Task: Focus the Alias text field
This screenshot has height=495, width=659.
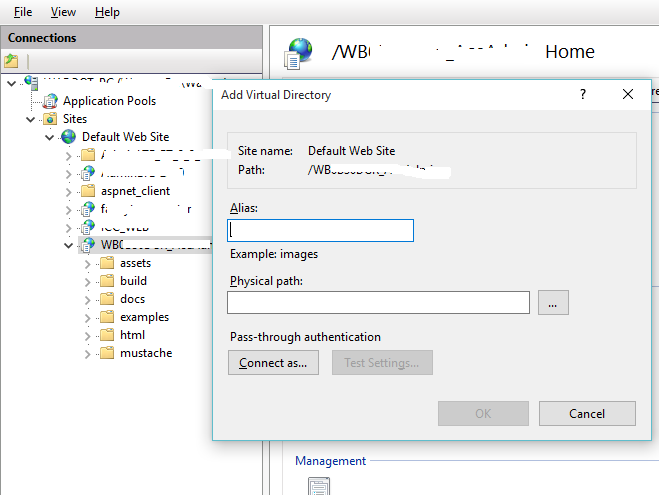Action: click(x=321, y=230)
